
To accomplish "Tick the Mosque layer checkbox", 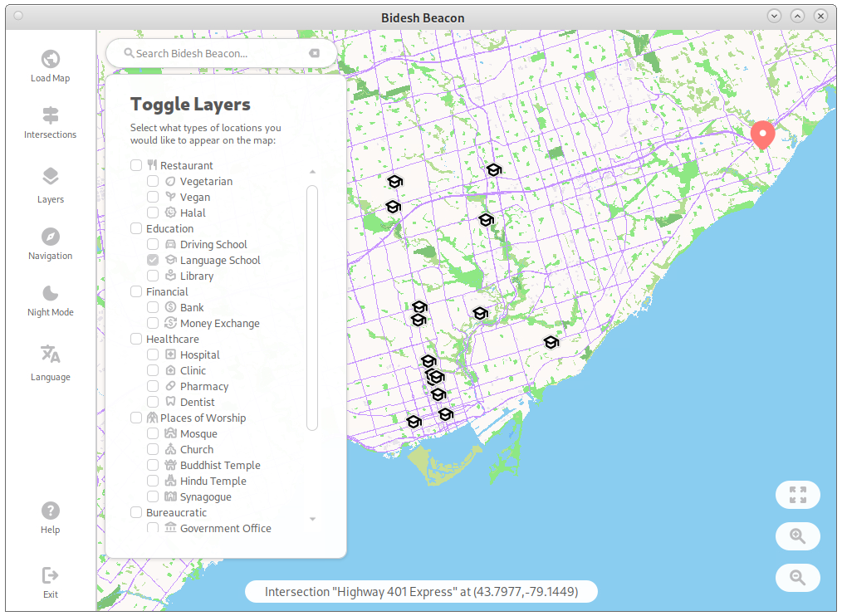I will [153, 433].
